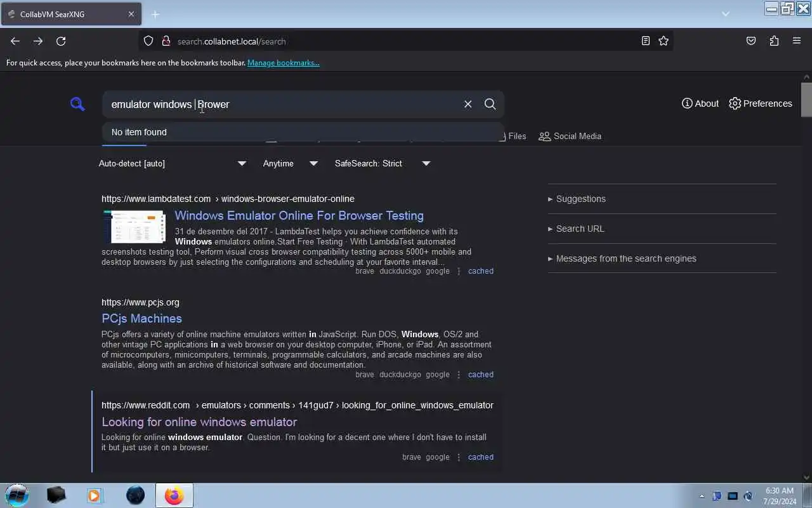This screenshot has height=508, width=812.
Task: Expand Messages from the search engines
Action: pos(622,258)
